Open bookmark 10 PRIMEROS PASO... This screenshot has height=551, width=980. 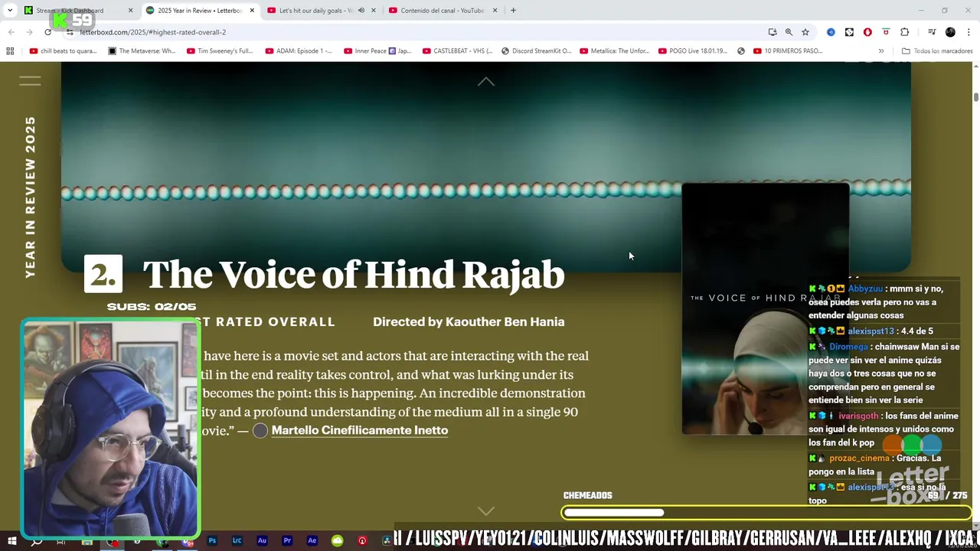787,51
